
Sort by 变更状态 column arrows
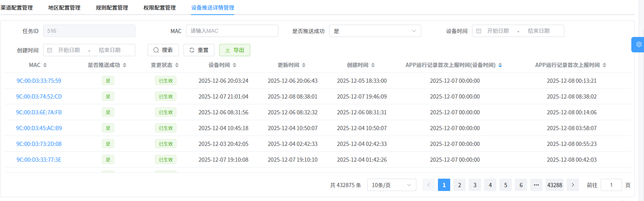click(x=177, y=65)
